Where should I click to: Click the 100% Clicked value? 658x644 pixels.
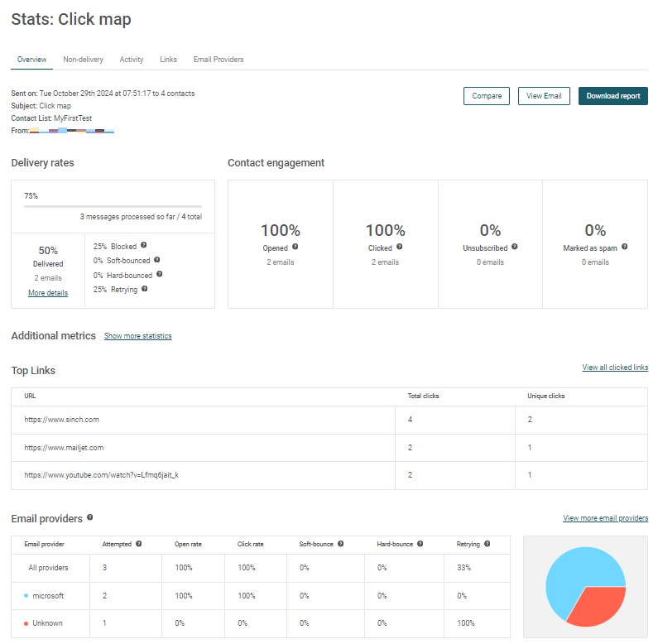[385, 230]
